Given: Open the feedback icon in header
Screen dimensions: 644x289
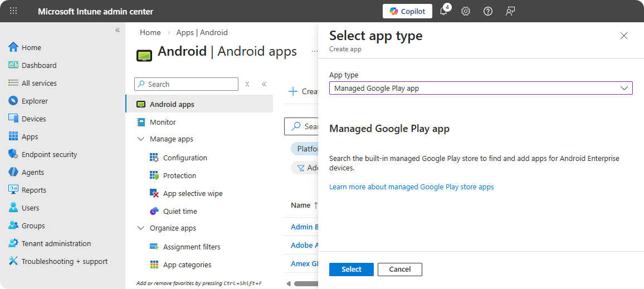Looking at the screenshot, I should (510, 11).
